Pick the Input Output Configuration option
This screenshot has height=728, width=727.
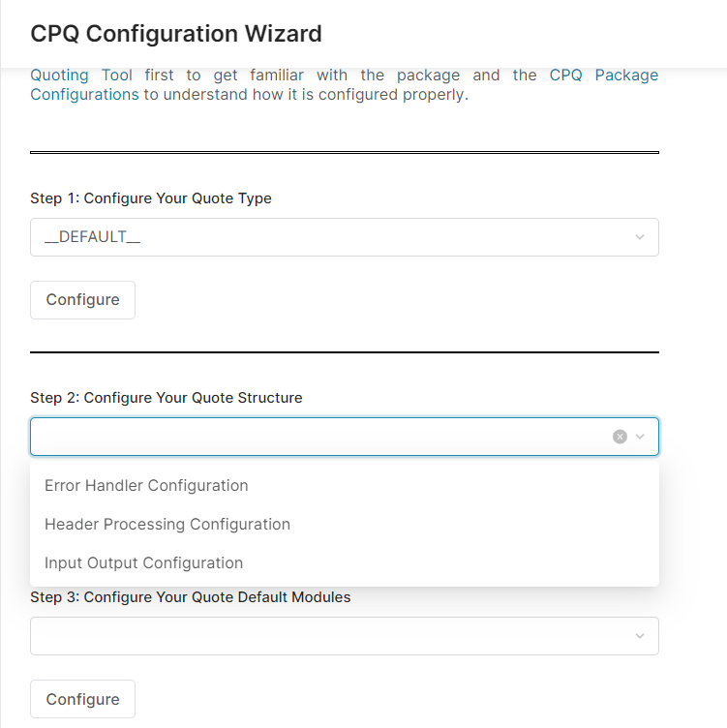pyautogui.click(x=143, y=562)
